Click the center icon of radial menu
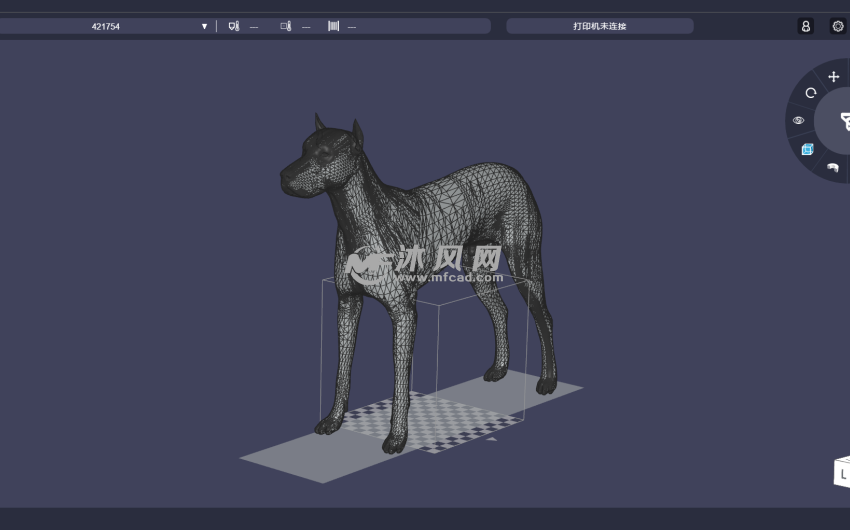The image size is (850, 530). [x=844, y=122]
